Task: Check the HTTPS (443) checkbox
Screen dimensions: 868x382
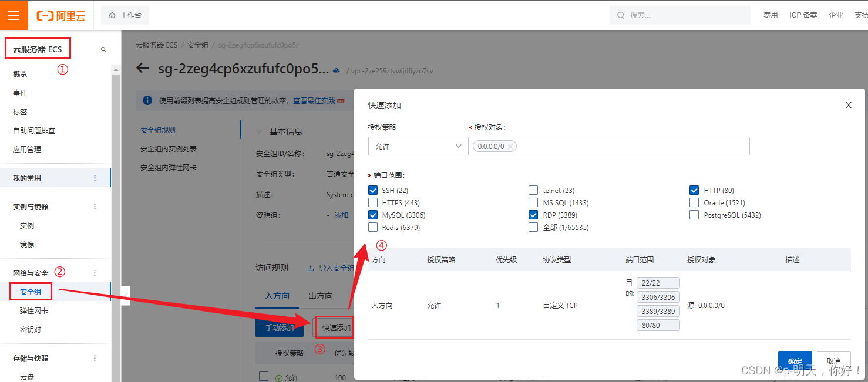Action: (x=373, y=202)
